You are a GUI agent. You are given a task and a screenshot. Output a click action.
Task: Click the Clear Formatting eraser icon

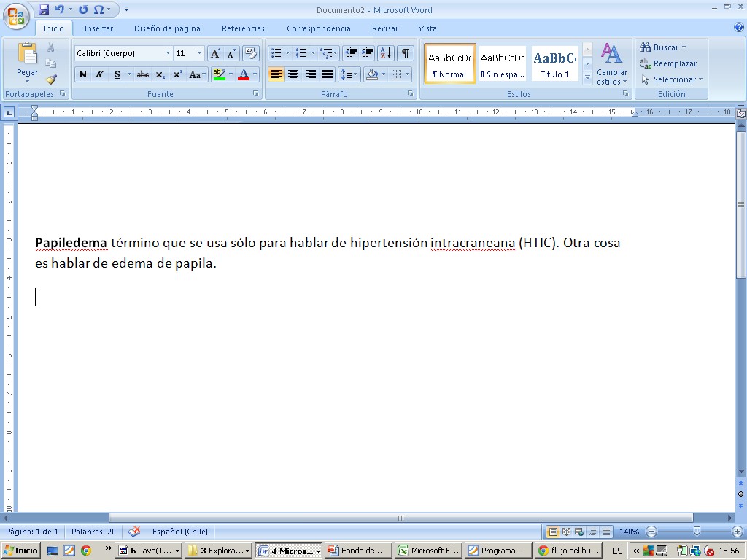251,53
